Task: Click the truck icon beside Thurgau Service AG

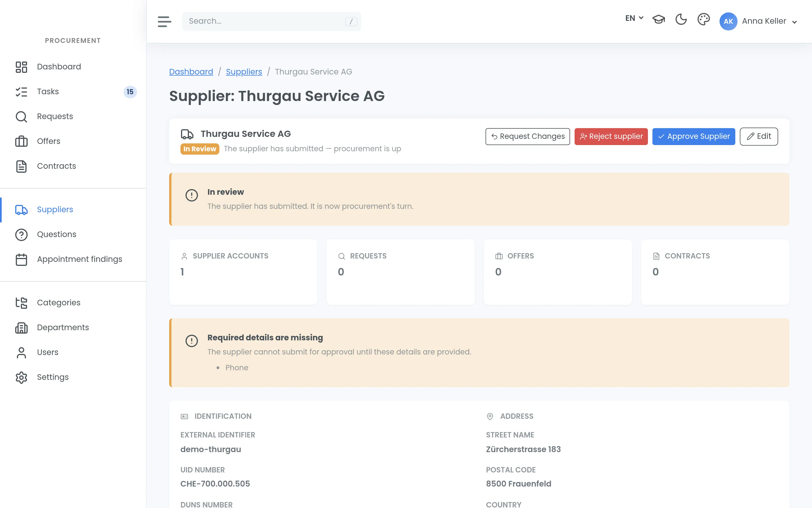Action: 187,134
